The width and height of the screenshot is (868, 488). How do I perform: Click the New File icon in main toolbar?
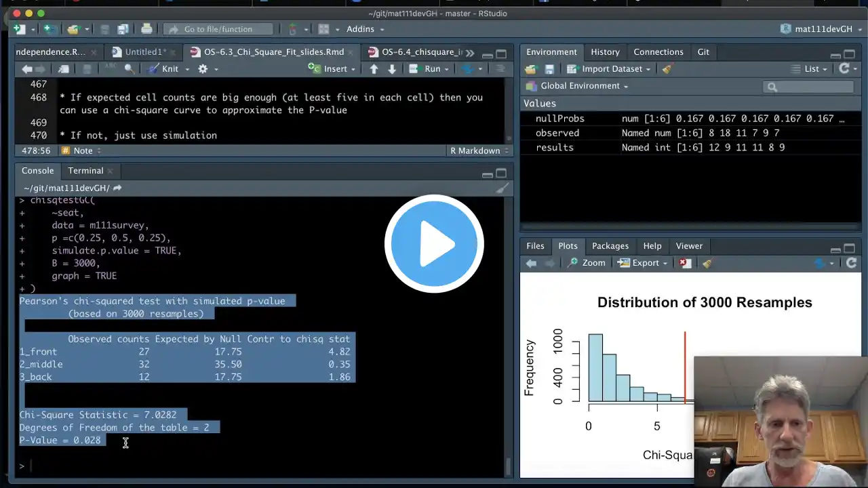pos(19,29)
